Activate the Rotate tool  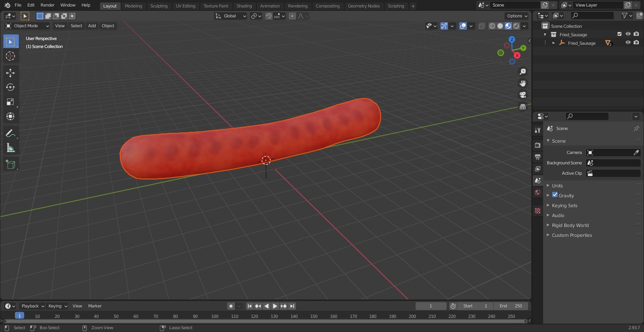pyautogui.click(x=11, y=87)
